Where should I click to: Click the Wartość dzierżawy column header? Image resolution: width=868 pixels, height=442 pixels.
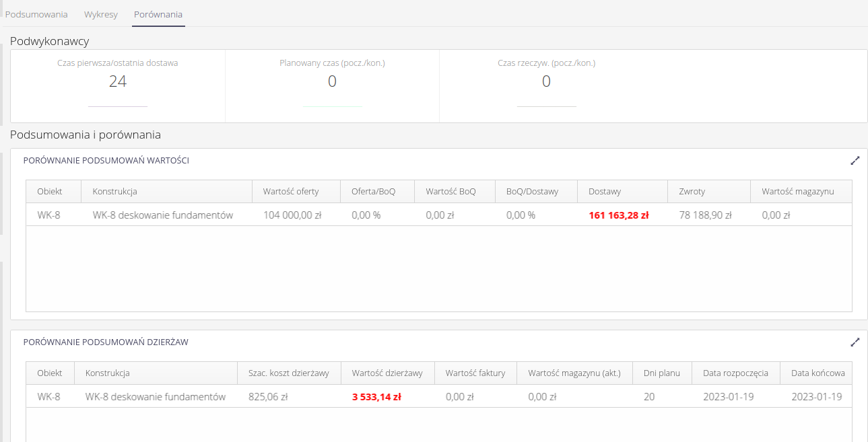(x=387, y=373)
